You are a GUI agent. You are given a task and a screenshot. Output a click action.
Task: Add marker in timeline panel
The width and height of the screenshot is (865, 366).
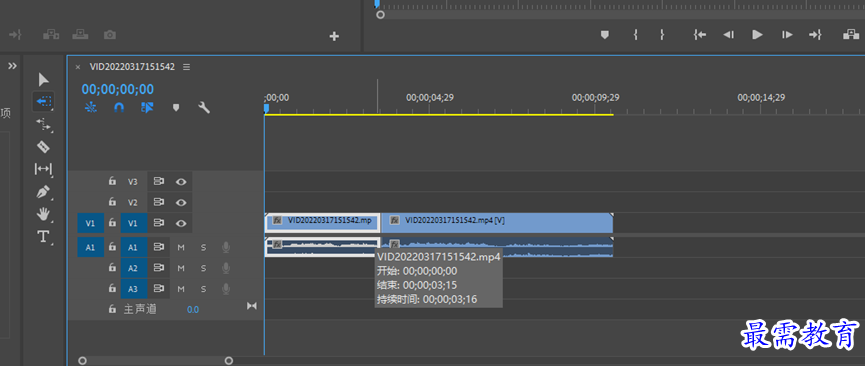pos(176,108)
